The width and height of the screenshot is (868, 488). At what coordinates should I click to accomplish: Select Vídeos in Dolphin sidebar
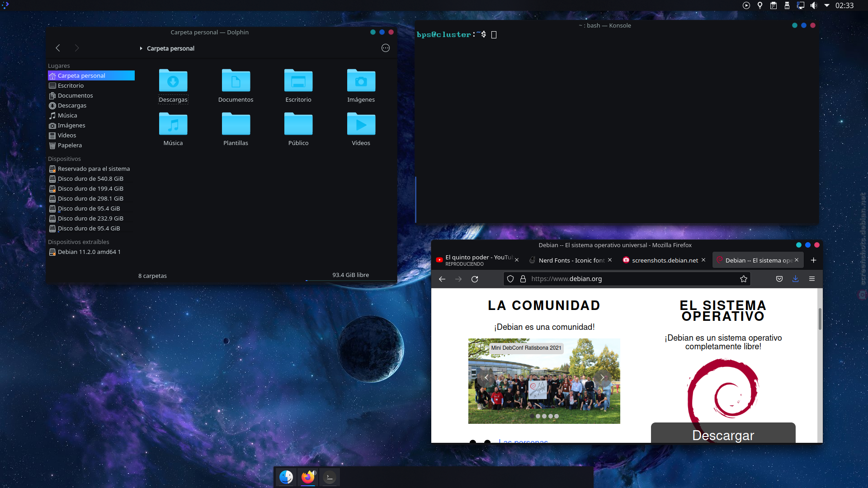(x=91, y=135)
